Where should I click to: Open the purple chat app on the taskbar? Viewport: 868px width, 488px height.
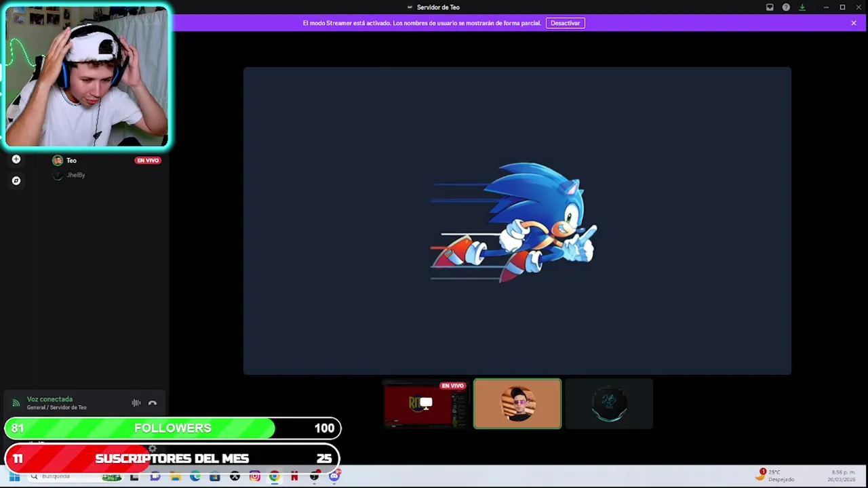(x=155, y=476)
